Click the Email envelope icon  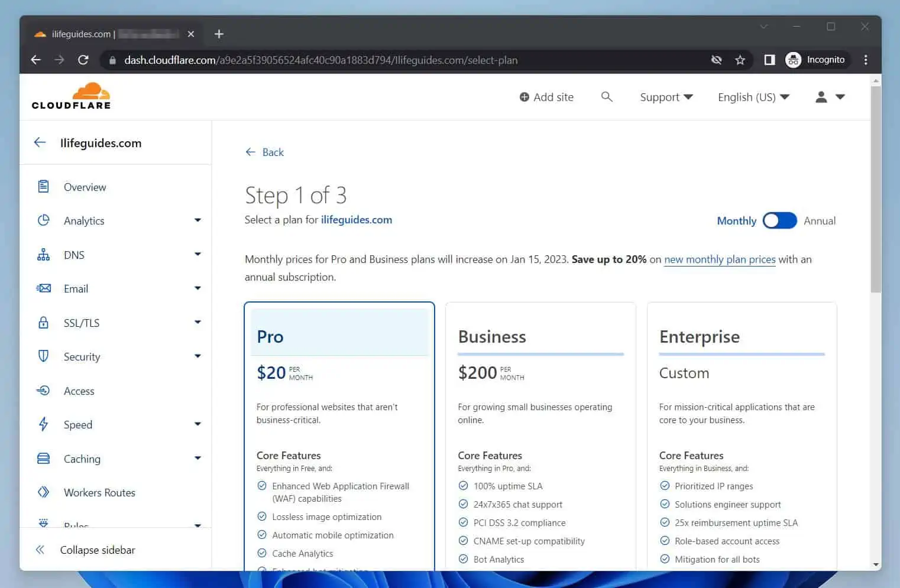pyautogui.click(x=43, y=288)
